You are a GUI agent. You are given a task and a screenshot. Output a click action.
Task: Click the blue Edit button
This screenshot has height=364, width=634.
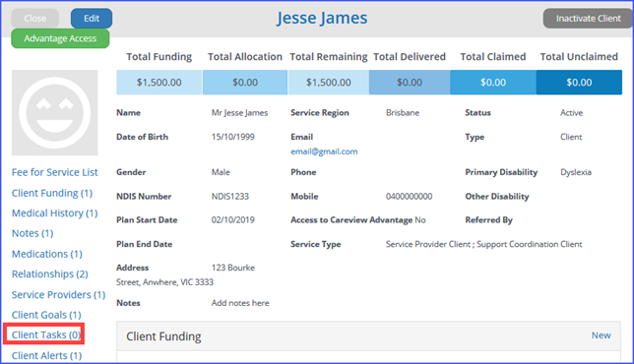(x=92, y=19)
